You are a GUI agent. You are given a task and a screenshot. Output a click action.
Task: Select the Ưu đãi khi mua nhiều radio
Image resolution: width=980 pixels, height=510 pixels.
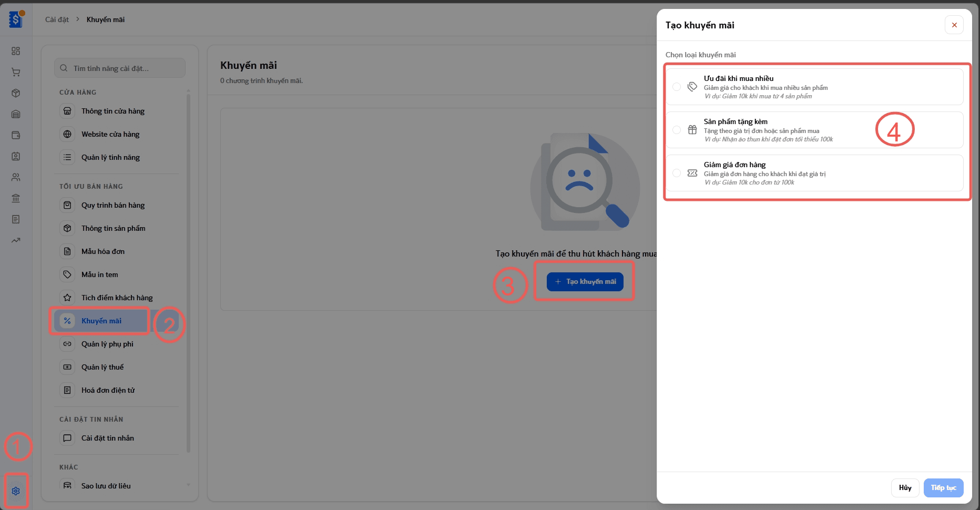coord(677,87)
